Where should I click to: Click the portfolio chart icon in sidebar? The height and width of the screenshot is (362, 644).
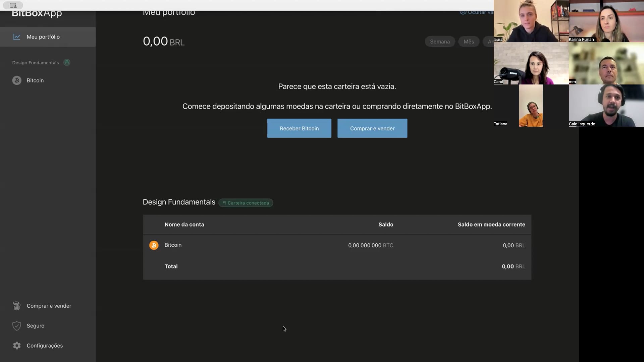click(x=17, y=37)
